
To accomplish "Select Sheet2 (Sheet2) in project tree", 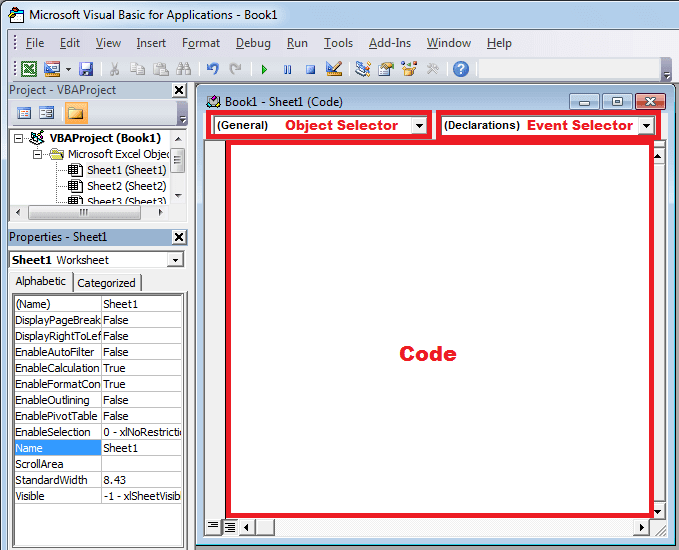I will (126, 186).
